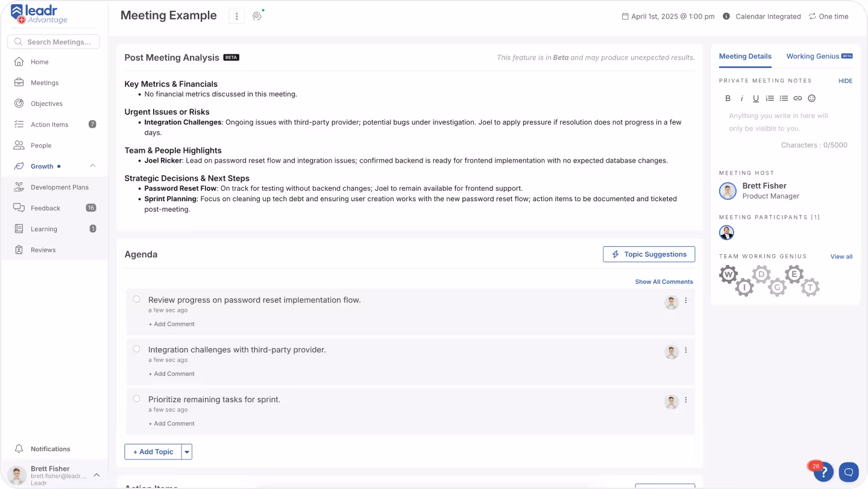Check off the Integration challenges topic
Viewport: 868px width, 489px height.
(x=137, y=349)
